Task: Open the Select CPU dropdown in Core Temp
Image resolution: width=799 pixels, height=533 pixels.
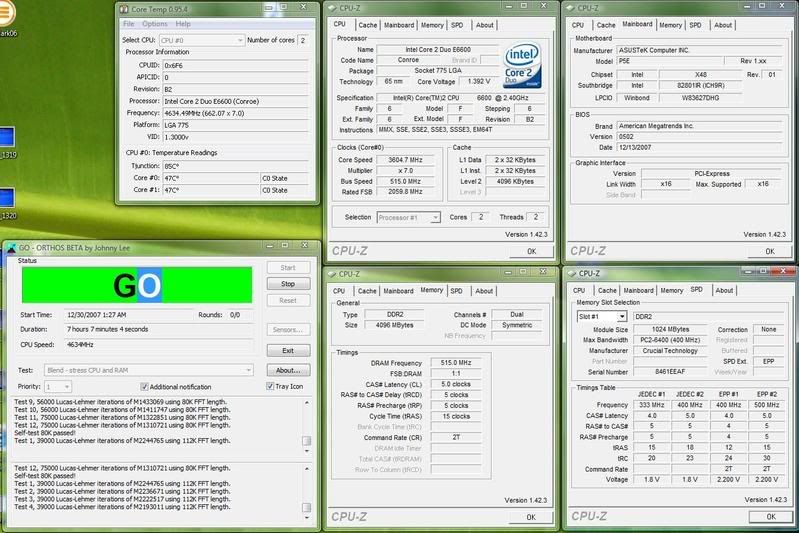Action: click(x=202, y=40)
